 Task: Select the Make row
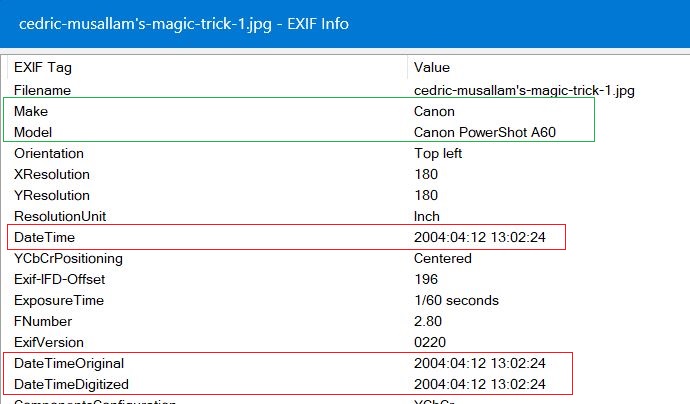pos(348,111)
